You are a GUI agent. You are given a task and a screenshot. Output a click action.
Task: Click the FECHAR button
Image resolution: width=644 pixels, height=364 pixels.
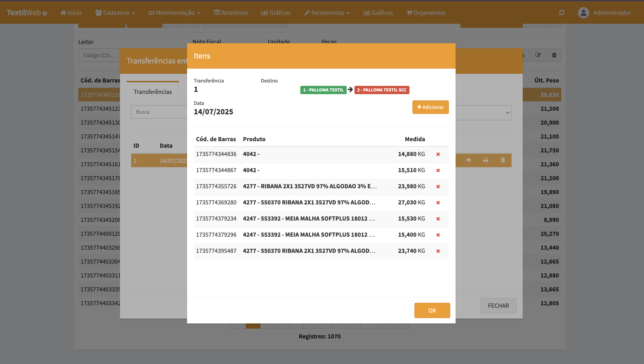(498, 305)
